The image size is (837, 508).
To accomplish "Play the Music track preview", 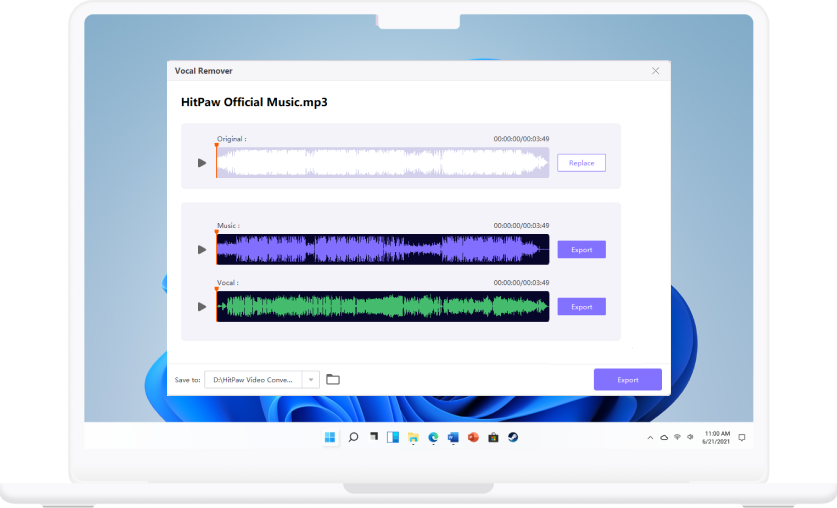I will coord(202,250).
